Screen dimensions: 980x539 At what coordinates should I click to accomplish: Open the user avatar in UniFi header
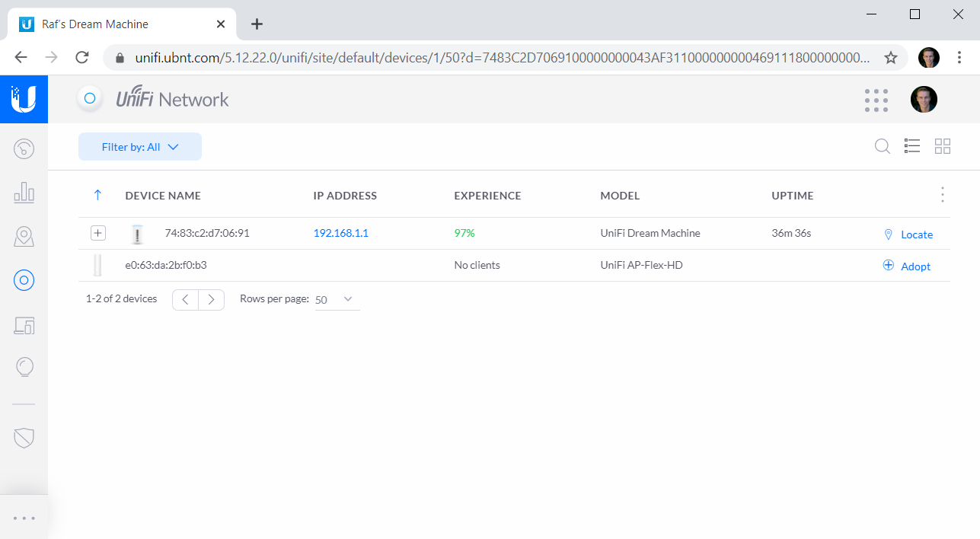tap(924, 99)
